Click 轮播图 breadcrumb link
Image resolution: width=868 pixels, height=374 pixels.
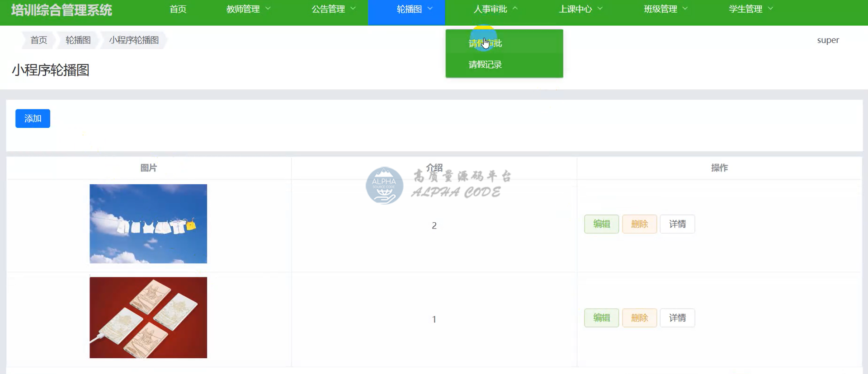78,40
